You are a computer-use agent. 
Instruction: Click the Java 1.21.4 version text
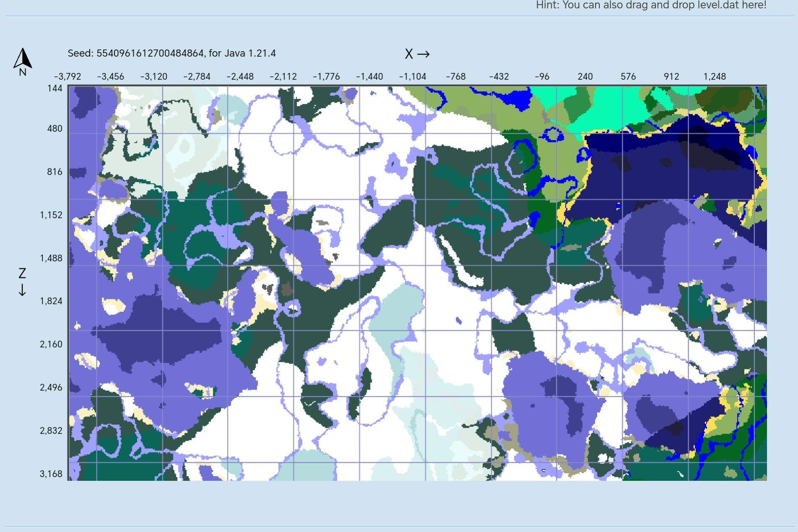pos(250,53)
